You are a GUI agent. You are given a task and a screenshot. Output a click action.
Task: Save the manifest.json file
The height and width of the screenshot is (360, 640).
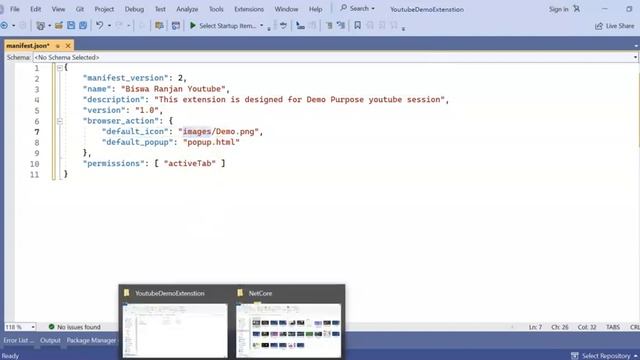click(71, 26)
